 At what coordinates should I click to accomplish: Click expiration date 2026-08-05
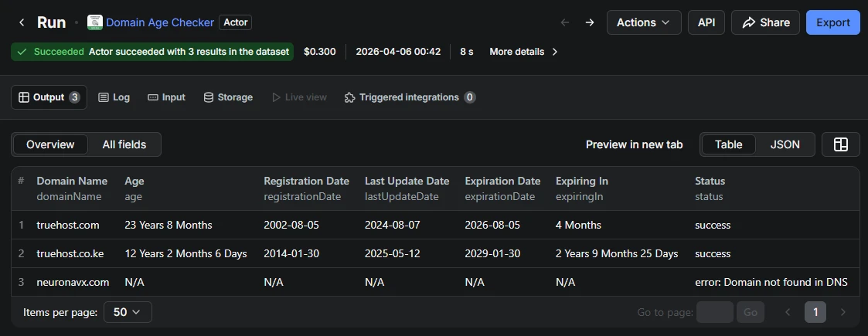pos(492,226)
